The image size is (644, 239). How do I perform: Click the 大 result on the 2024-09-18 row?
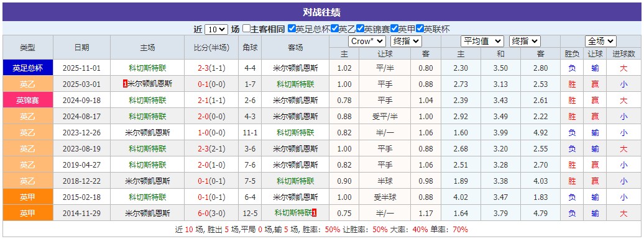tap(623, 100)
